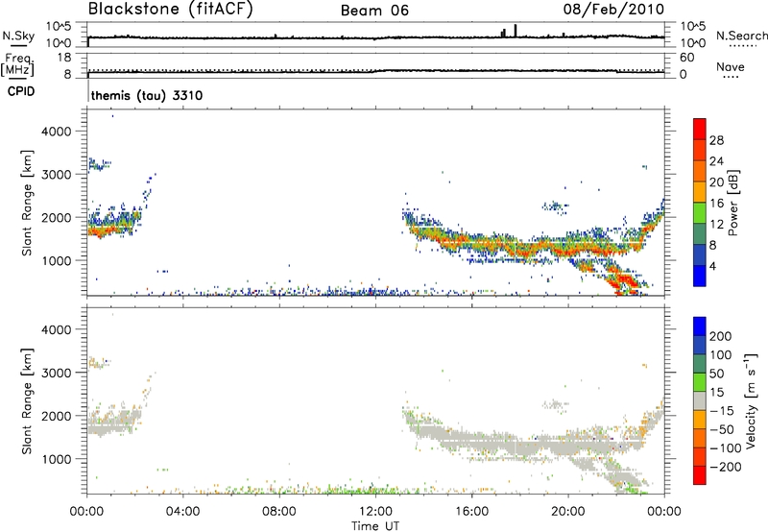Pick the red segment atop the power colorbar
This screenshot has width=768, height=532.
(x=700, y=129)
